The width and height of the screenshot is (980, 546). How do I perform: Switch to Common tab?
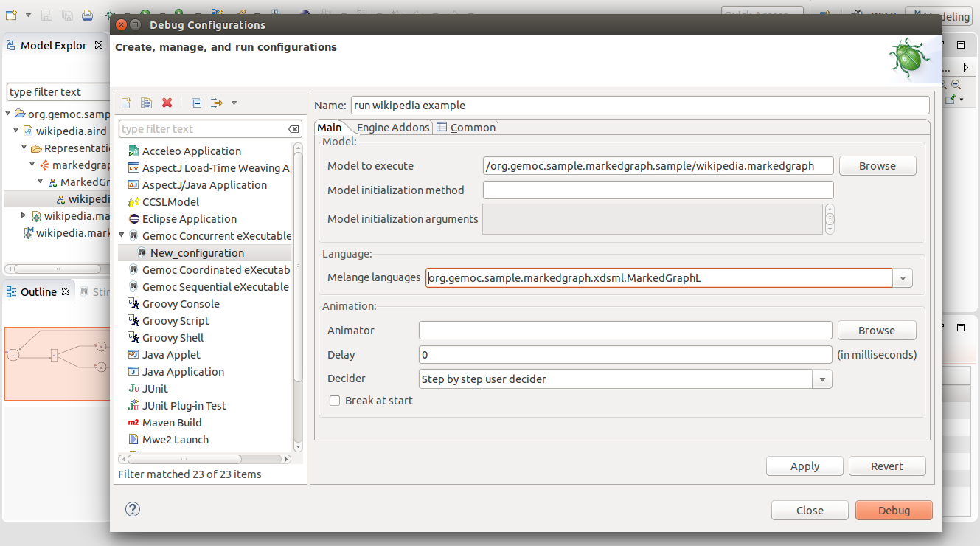[467, 127]
